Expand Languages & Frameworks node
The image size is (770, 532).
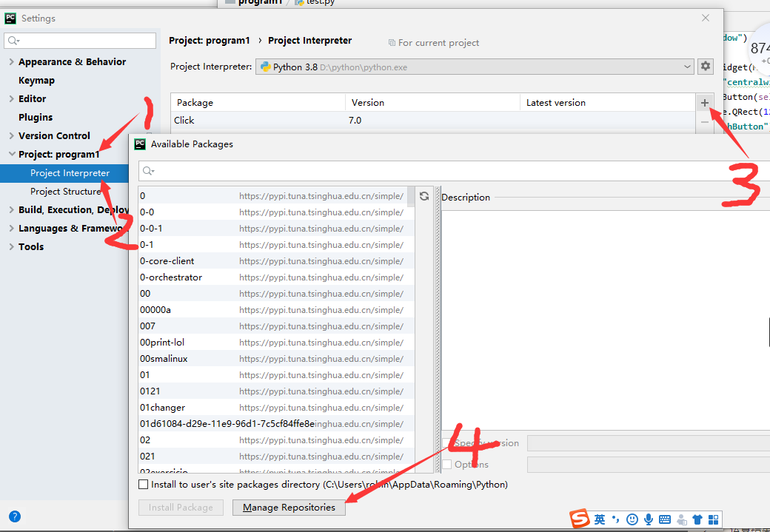point(11,228)
